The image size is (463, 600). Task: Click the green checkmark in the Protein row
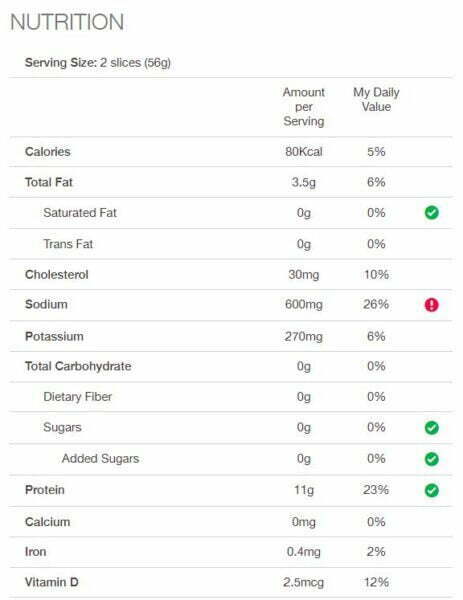pyautogui.click(x=432, y=490)
